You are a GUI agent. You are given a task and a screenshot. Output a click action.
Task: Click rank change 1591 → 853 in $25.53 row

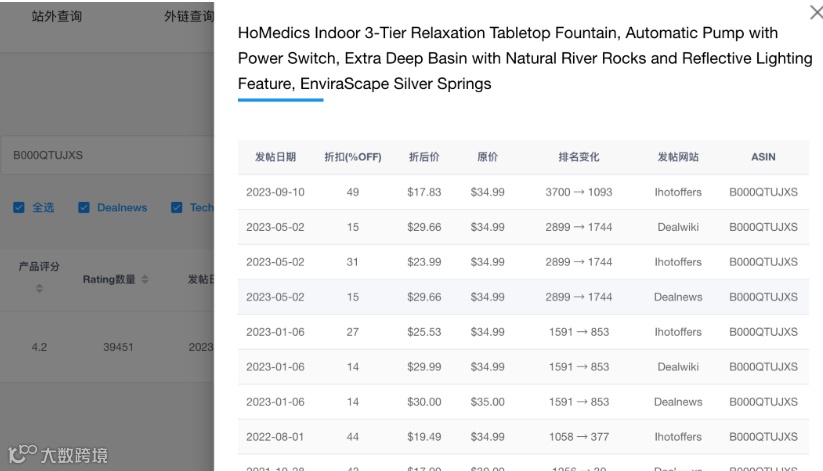(579, 332)
